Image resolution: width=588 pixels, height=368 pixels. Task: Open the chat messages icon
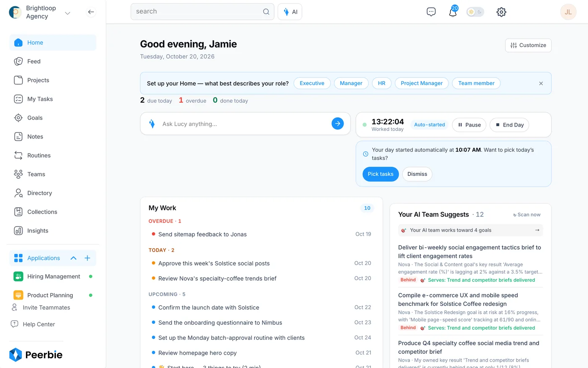click(431, 12)
